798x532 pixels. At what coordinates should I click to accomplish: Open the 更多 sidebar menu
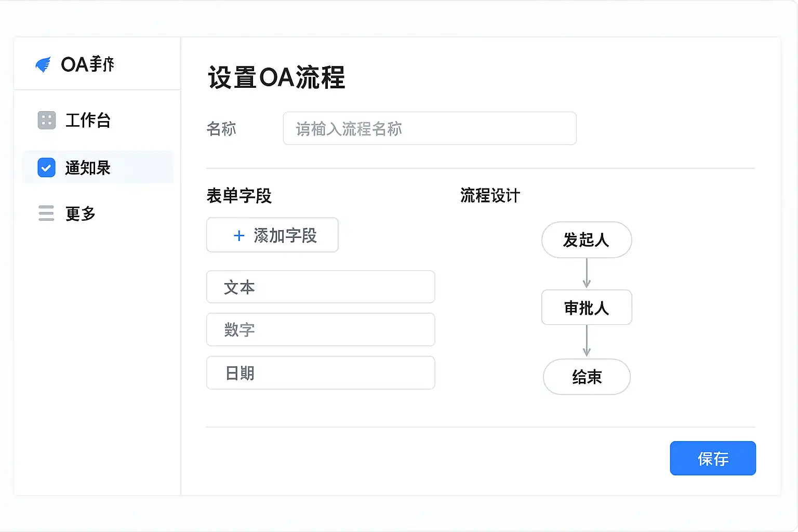[x=81, y=214]
